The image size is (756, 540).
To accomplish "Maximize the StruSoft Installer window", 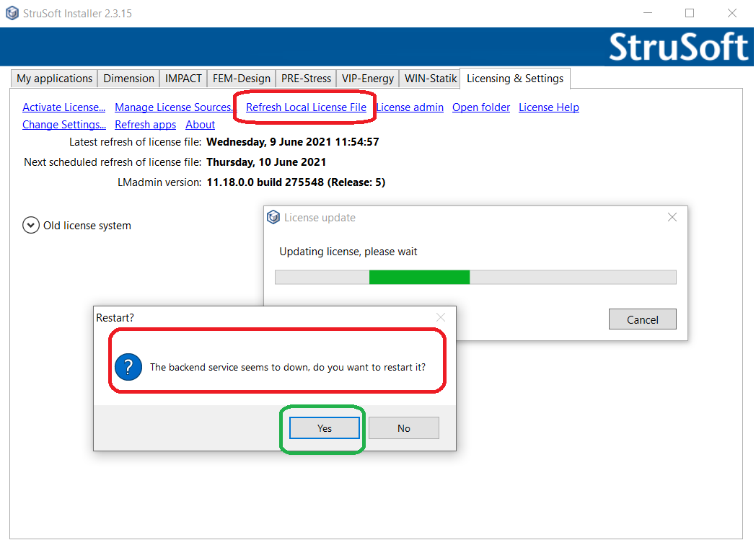I will (690, 13).
